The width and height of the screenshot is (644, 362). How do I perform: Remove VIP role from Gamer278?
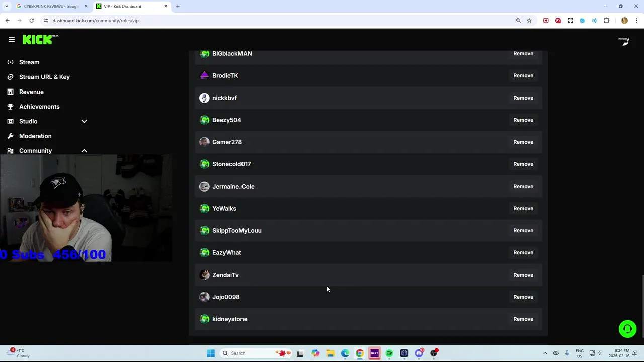[x=523, y=142]
